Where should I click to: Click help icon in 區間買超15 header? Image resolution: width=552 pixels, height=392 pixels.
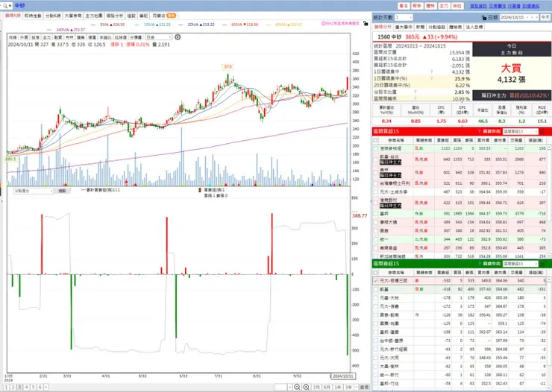[480, 131]
